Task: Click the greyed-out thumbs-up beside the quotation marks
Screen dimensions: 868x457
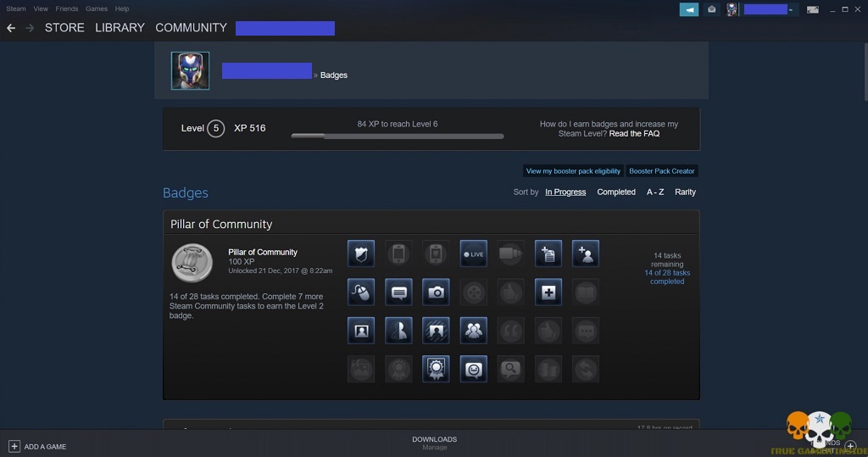Action: point(548,331)
